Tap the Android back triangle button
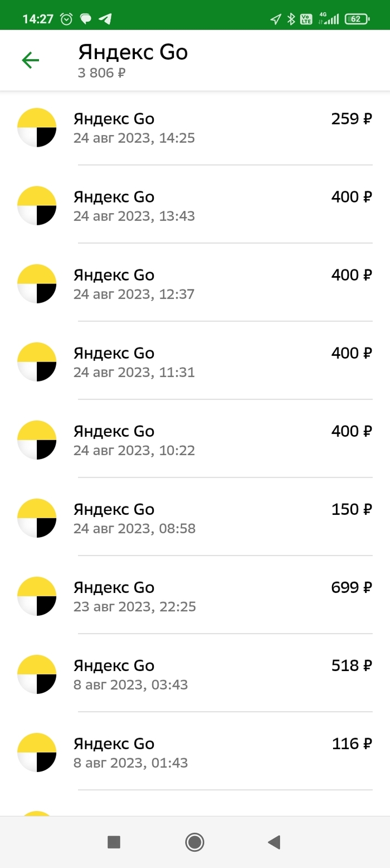The width and height of the screenshot is (390, 868). (274, 842)
